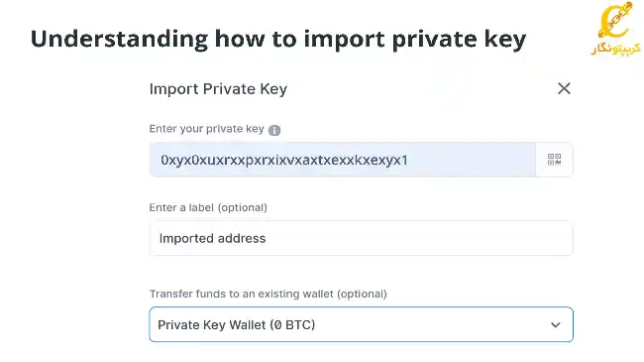This screenshot has width=644, height=362.
Task: Click the 'Imported address' label field
Action: click(x=361, y=238)
